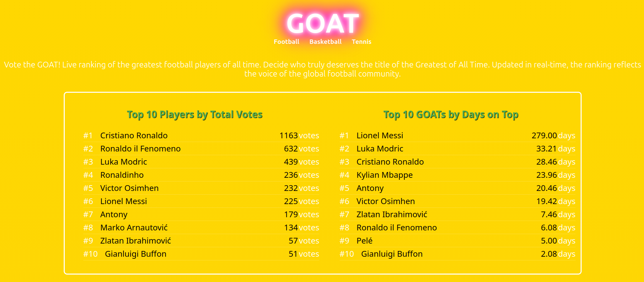Click Kylian Mbappe in Days on Top ranking
644x282 pixels.
[x=384, y=175]
